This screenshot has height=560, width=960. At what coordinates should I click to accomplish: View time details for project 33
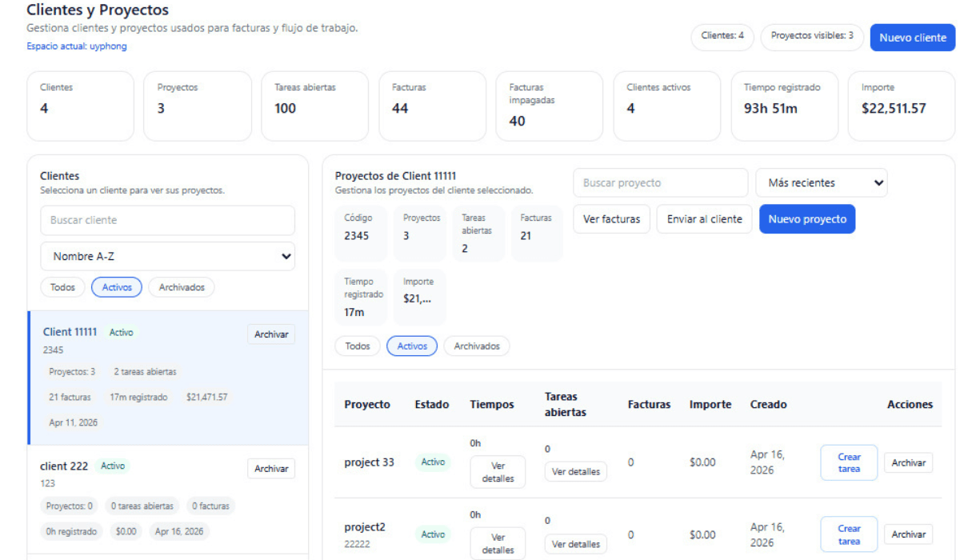pyautogui.click(x=498, y=472)
